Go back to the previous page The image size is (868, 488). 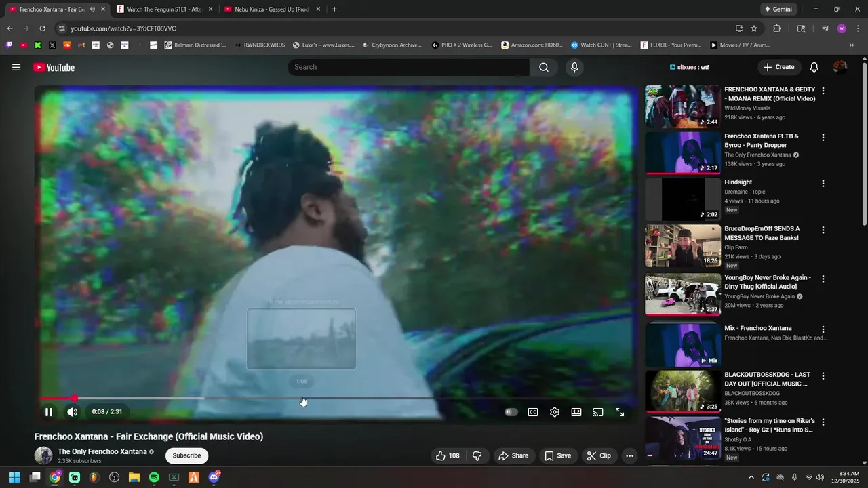point(9,28)
